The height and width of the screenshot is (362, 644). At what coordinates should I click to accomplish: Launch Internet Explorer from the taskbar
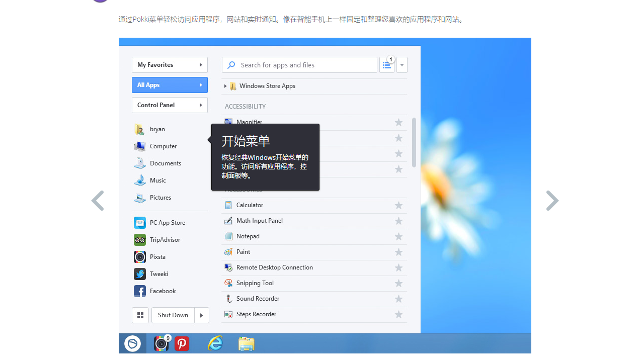click(215, 343)
